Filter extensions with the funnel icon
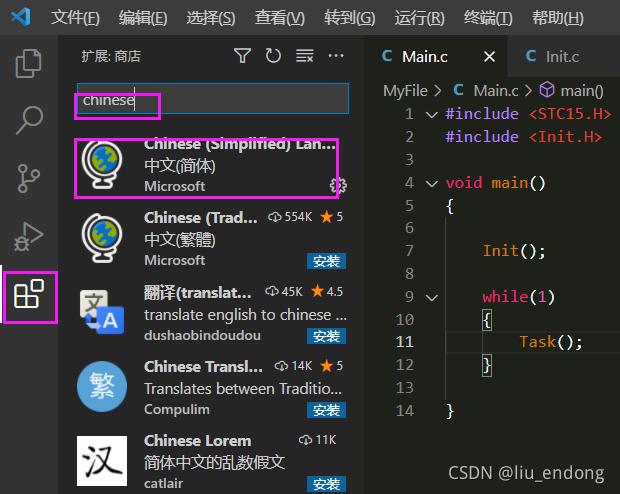 (x=242, y=56)
